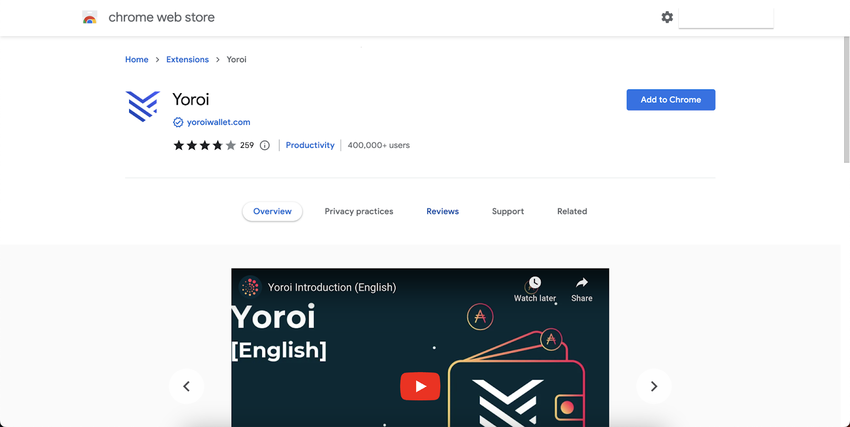This screenshot has height=427, width=850.
Task: Open the Productivity category link
Action: pos(310,145)
